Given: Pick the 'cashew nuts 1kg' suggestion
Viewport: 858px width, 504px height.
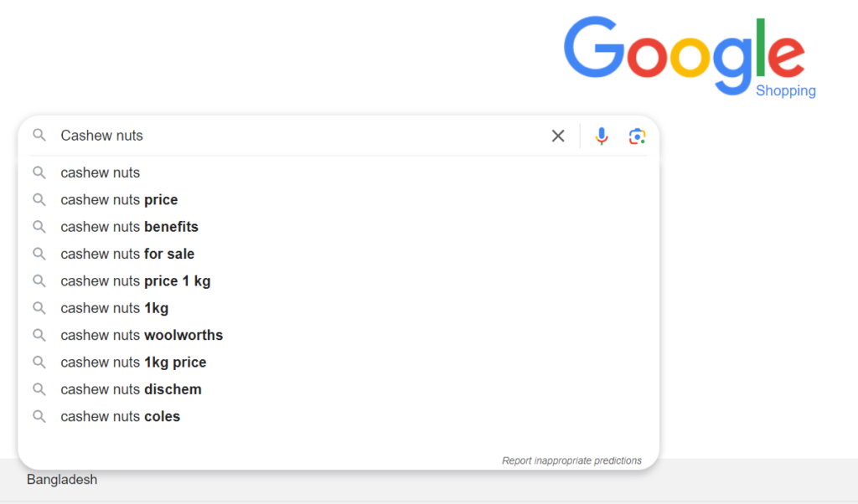Looking at the screenshot, I should [x=339, y=308].
